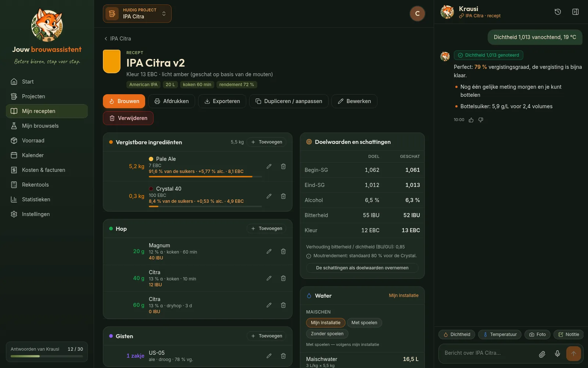Give thumbs up to Krausi's answer

pos(471,120)
